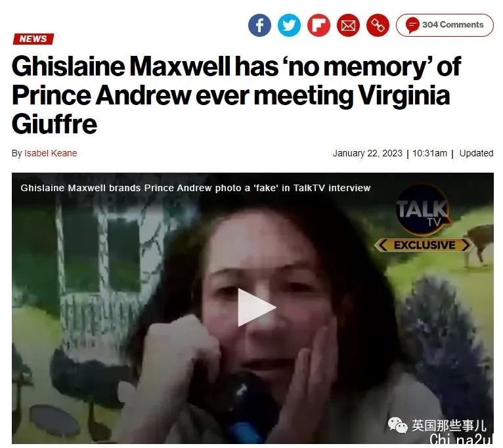Click the EXCLUSIVE banner on video
The height and width of the screenshot is (448, 503).
pos(424,245)
